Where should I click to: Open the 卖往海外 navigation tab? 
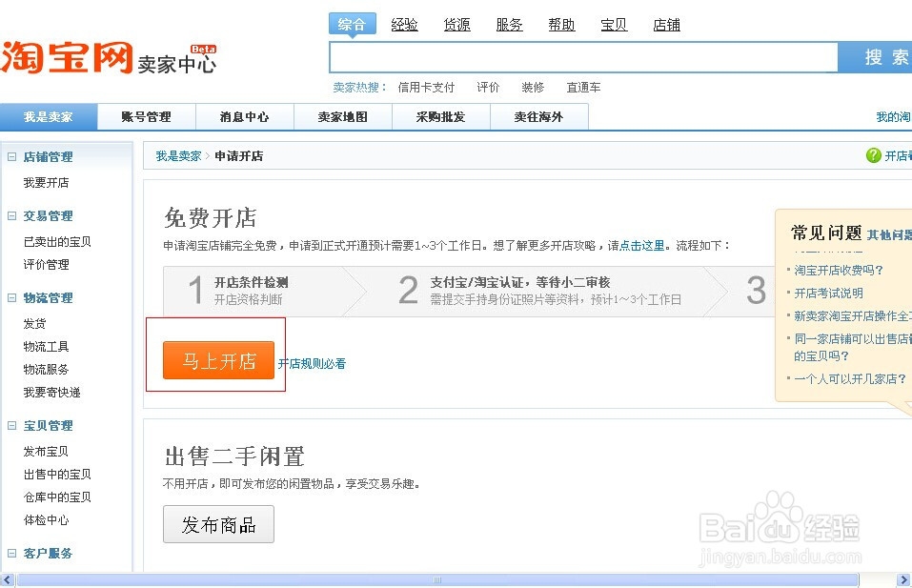538,117
